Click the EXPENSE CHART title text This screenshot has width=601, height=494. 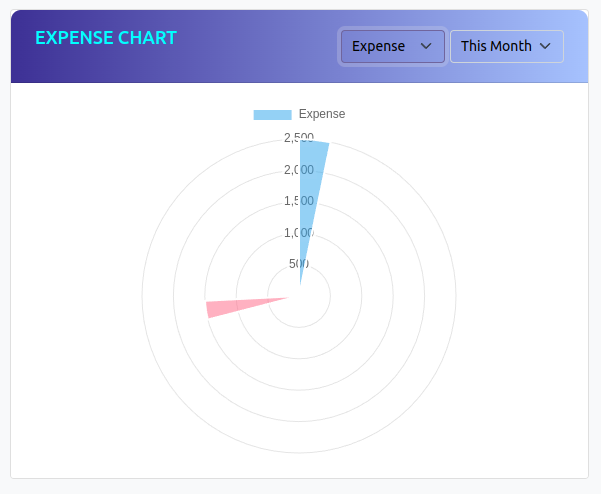tap(106, 38)
